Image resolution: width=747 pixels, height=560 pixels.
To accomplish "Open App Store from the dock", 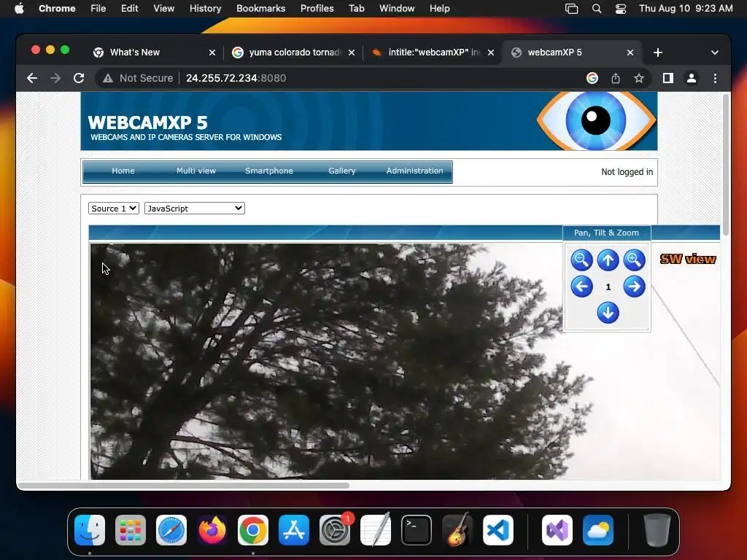I will 294,530.
